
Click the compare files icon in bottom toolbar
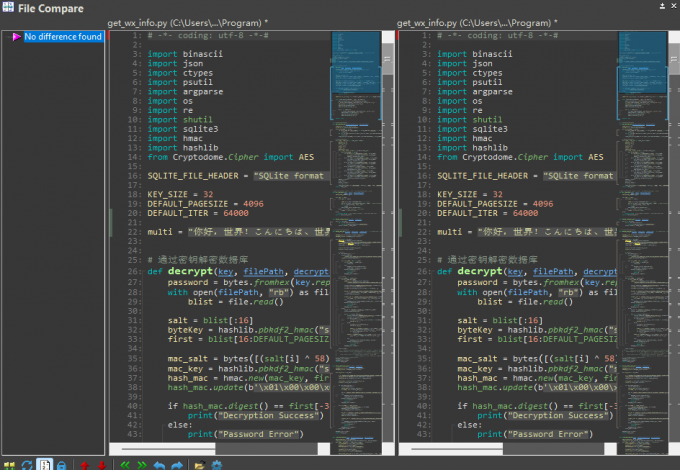9,466
